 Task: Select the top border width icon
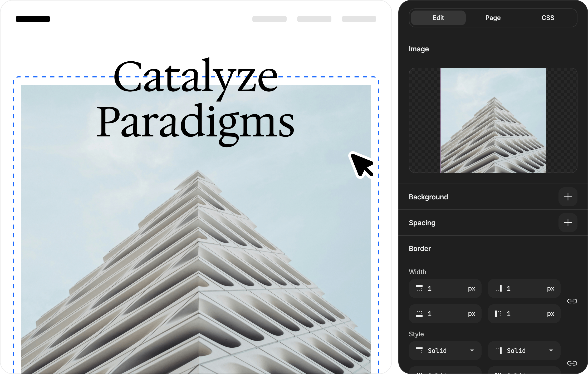tap(420, 288)
